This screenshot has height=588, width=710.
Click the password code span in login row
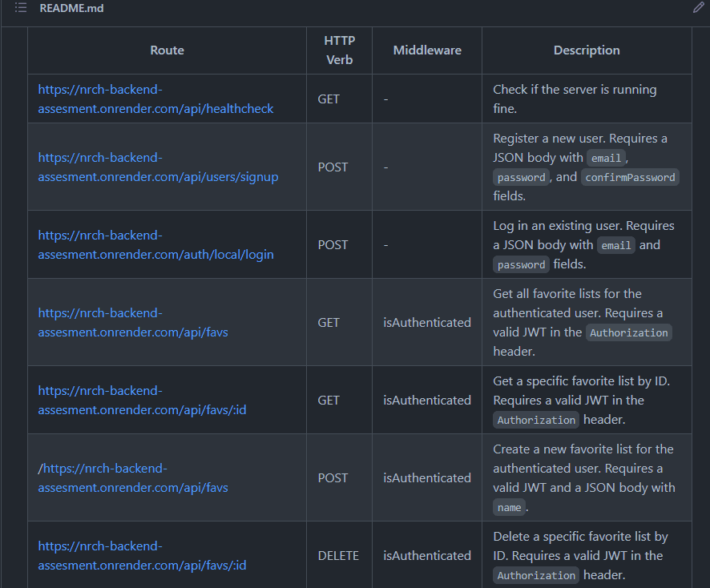coord(521,264)
